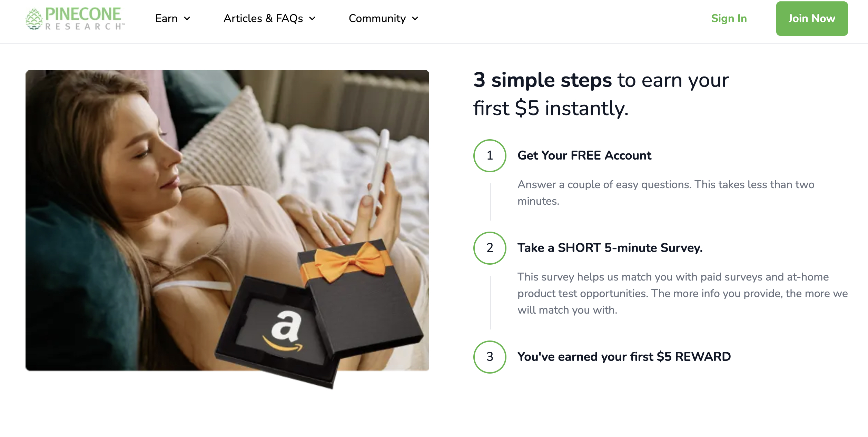The image size is (868, 437).
Task: Open the Articles & FAQs menu
Action: point(269,19)
